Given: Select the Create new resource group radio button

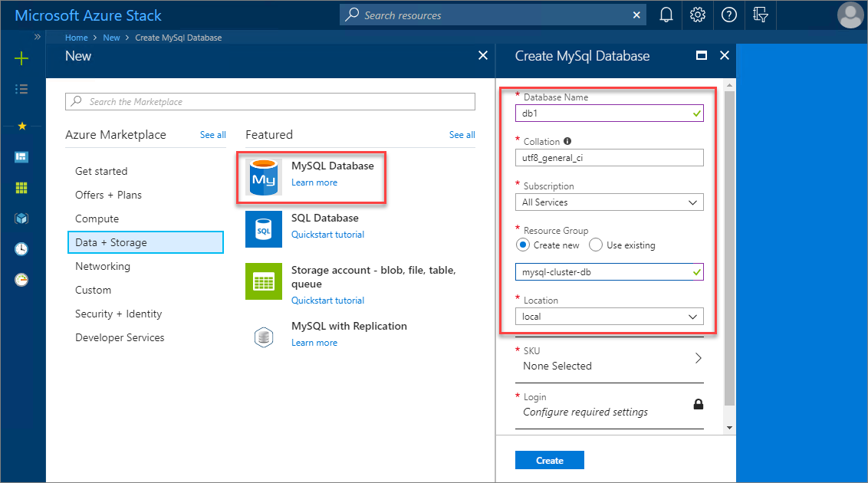Looking at the screenshot, I should click(x=523, y=245).
